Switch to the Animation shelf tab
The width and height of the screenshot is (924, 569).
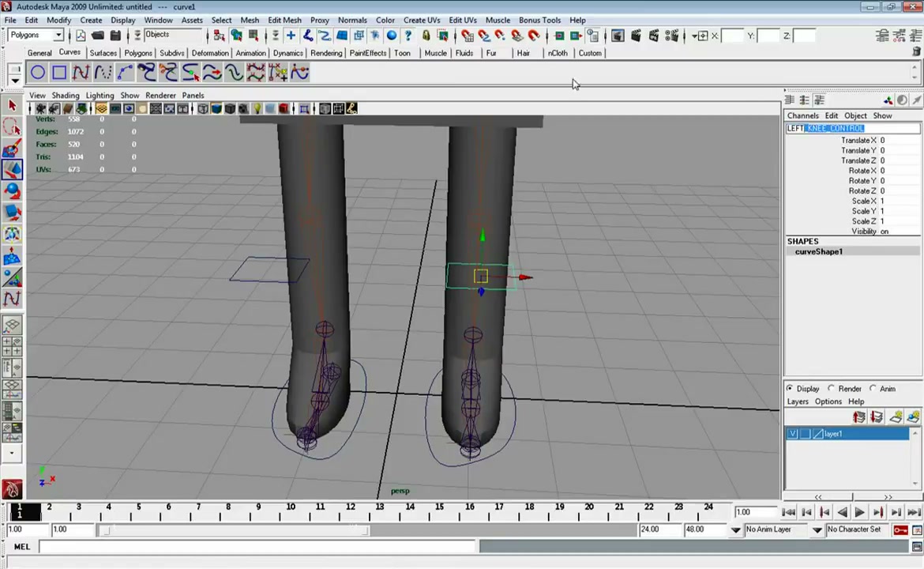(x=251, y=53)
